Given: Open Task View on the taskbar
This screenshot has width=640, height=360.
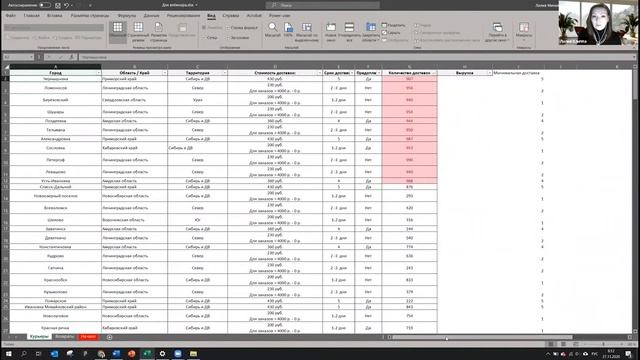Looking at the screenshot, I should point(39,353).
